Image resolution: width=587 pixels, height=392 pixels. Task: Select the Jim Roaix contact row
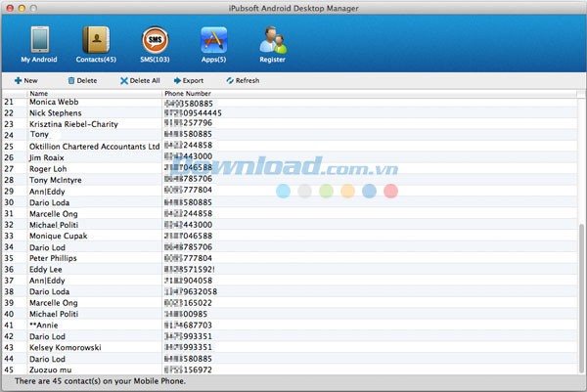point(49,157)
